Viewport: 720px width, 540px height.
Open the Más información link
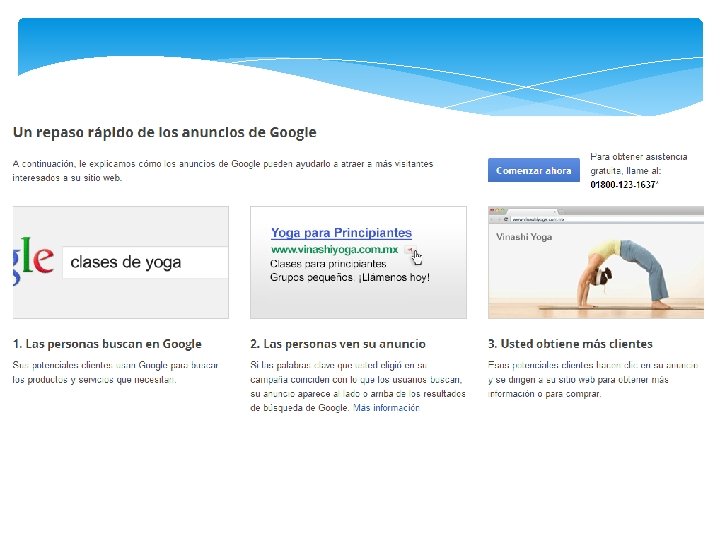[x=386, y=408]
